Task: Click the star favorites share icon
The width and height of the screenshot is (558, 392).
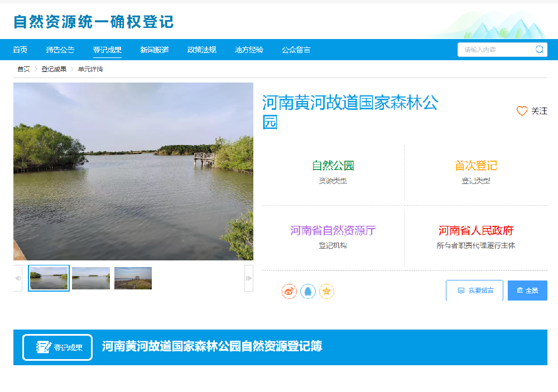Action: click(326, 291)
